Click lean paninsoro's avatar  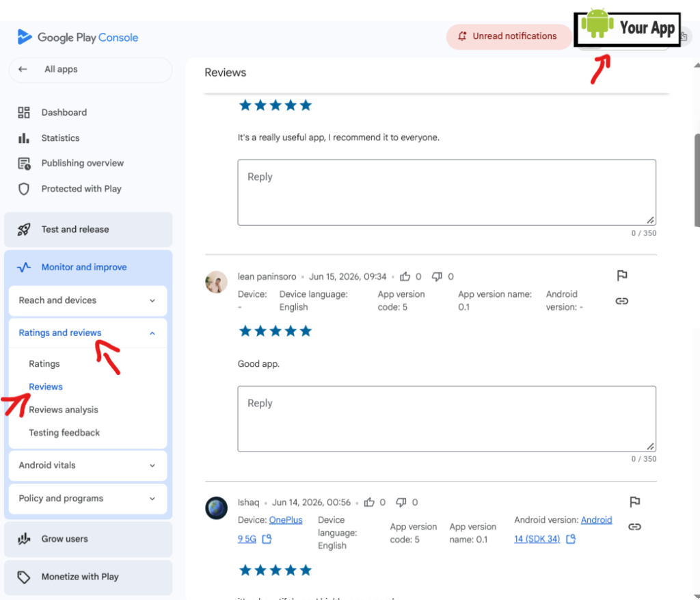(x=216, y=282)
